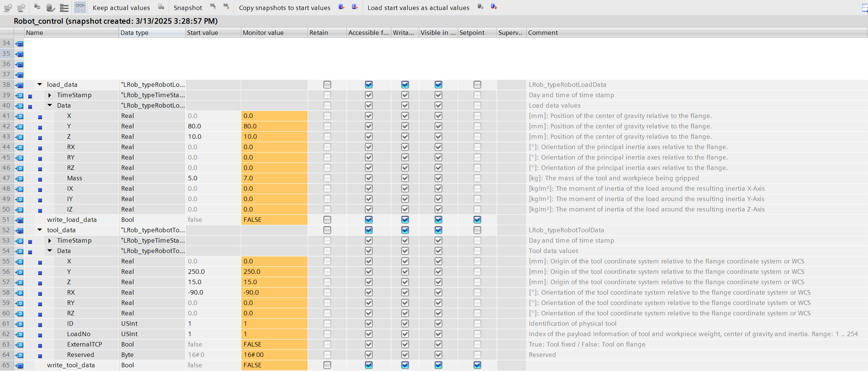Viewport: 868px width, 371px height.
Task: Select USInt data type of LoadNo
Action: pos(152,334)
